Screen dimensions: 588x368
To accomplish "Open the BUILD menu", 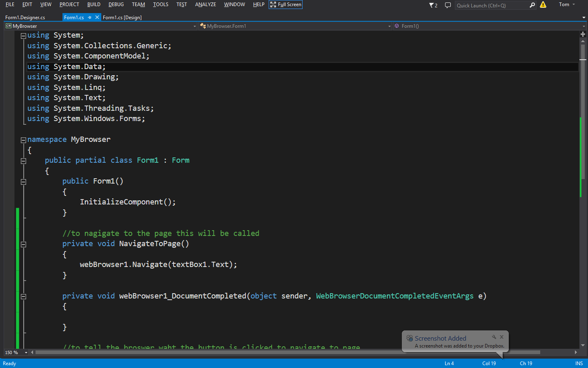I will pos(94,4).
